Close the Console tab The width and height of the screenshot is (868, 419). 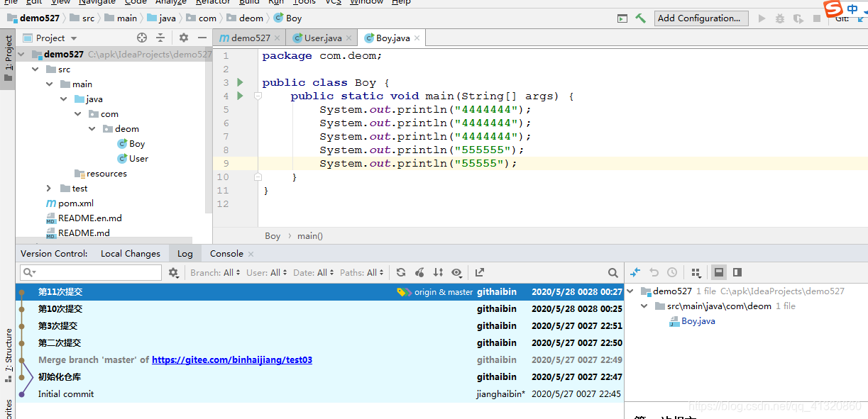point(251,254)
